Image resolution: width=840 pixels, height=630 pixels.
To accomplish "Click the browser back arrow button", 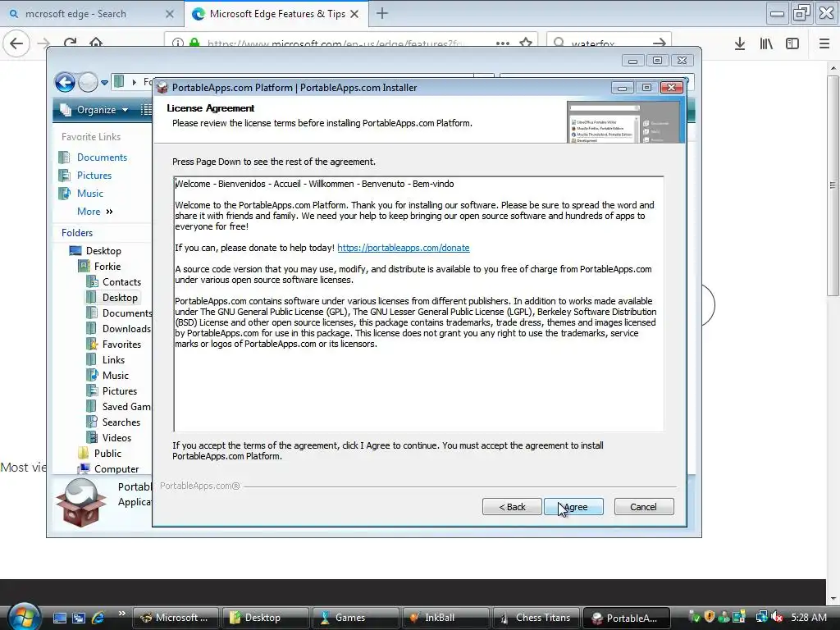I will click(16, 43).
